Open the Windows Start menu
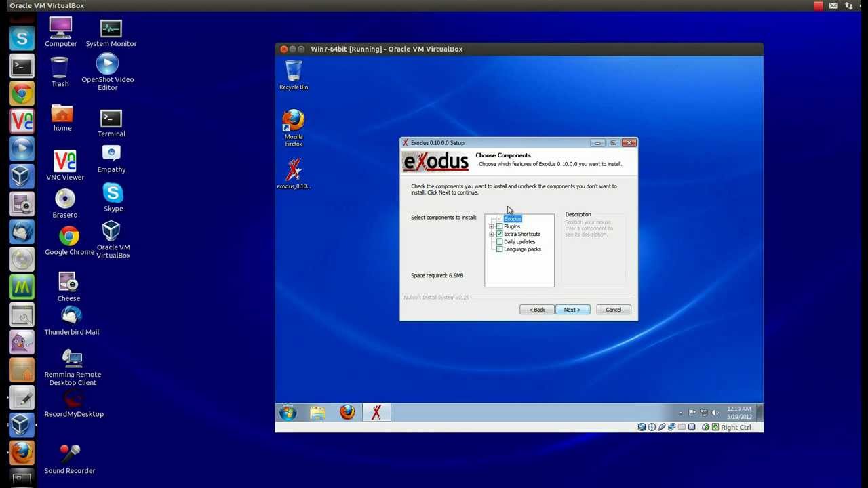The width and height of the screenshot is (868, 488). coord(288,412)
